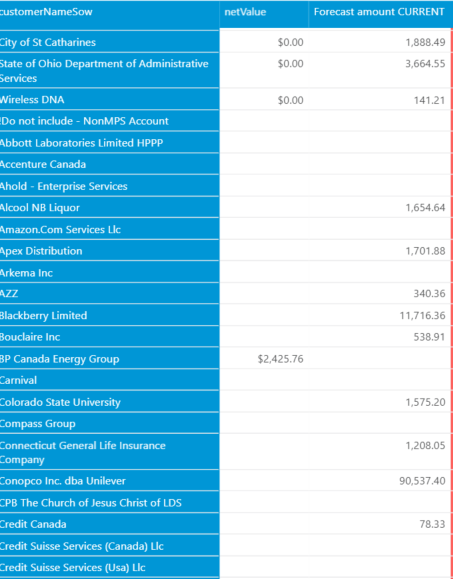
Task: Select BP Canada Energy Group row
Action: coord(109,359)
